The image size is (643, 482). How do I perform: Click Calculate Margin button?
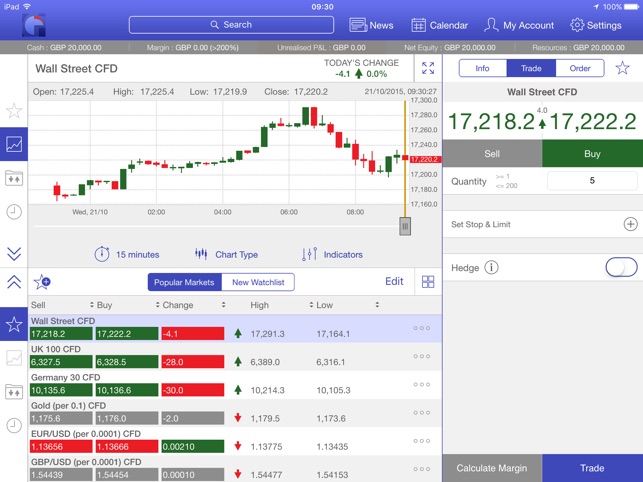click(x=492, y=468)
